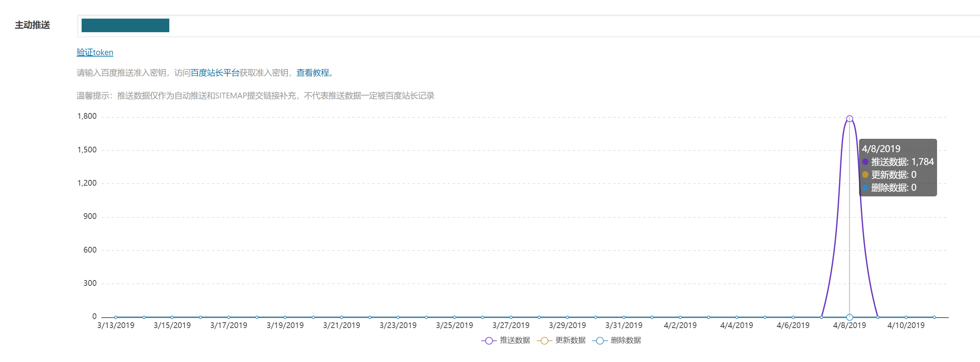Click the blue data point on 4/8/2019 baseline
The image size is (980, 362).
(849, 317)
